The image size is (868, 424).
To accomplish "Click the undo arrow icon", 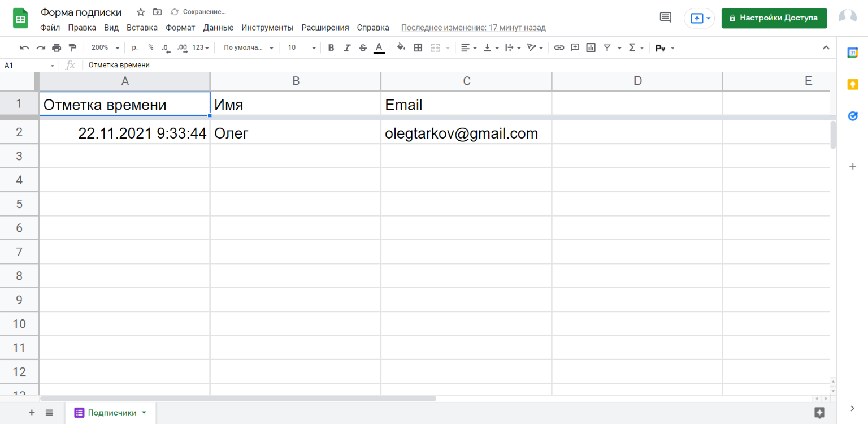I will point(25,48).
